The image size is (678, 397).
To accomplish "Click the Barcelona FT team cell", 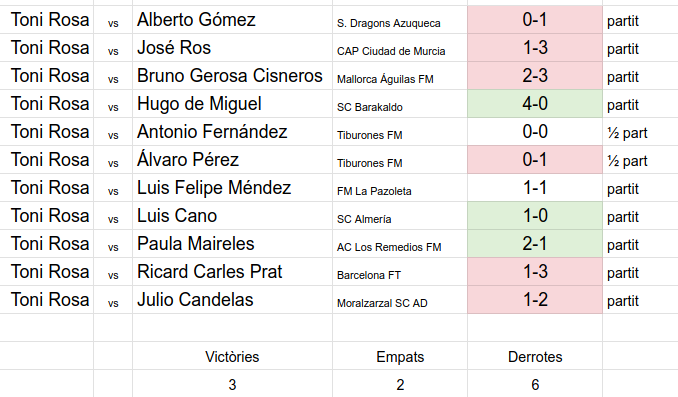I will (x=400, y=272).
